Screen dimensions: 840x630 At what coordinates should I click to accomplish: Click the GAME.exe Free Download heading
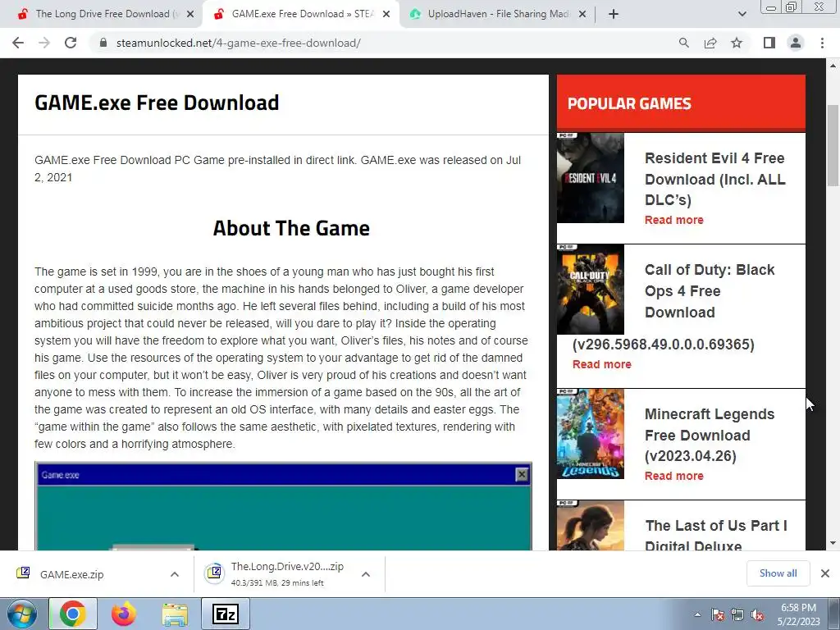(157, 103)
